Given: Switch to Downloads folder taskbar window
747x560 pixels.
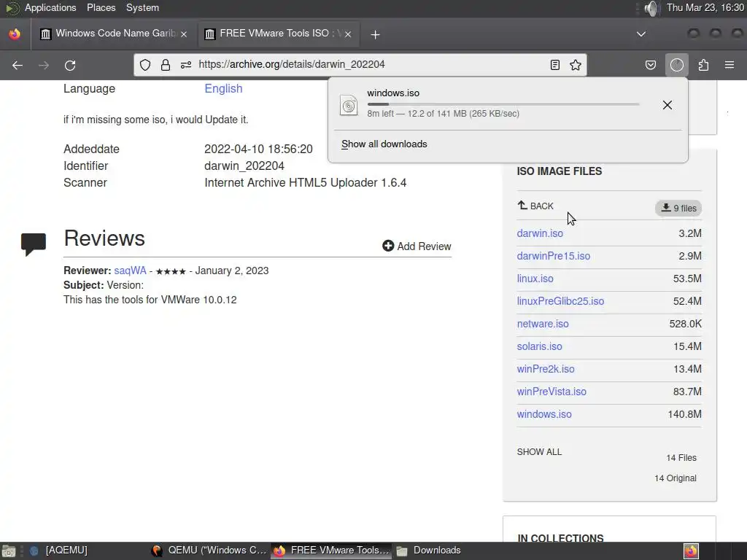Looking at the screenshot, I should [x=430, y=551].
